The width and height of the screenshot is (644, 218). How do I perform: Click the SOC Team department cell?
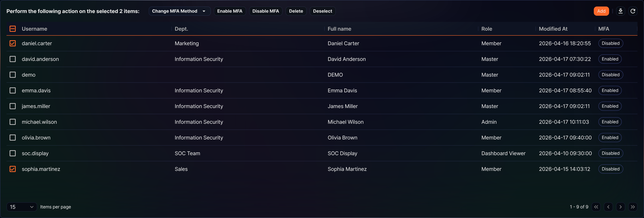(x=187, y=153)
